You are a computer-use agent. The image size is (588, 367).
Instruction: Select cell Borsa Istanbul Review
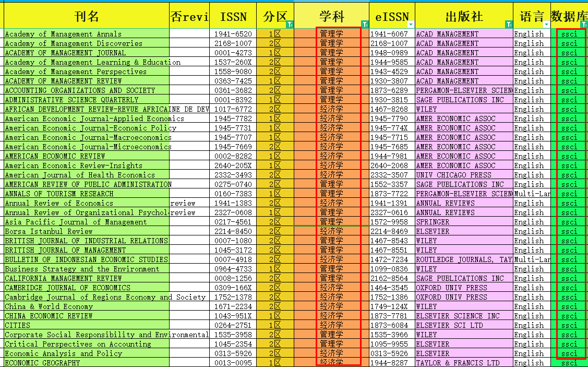click(x=87, y=231)
